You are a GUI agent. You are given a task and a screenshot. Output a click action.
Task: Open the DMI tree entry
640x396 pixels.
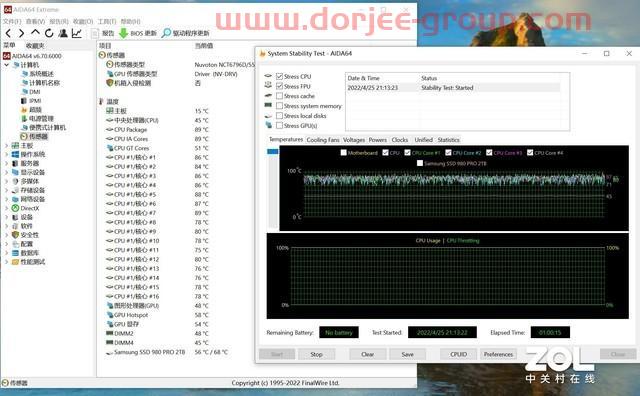pyautogui.click(x=35, y=92)
